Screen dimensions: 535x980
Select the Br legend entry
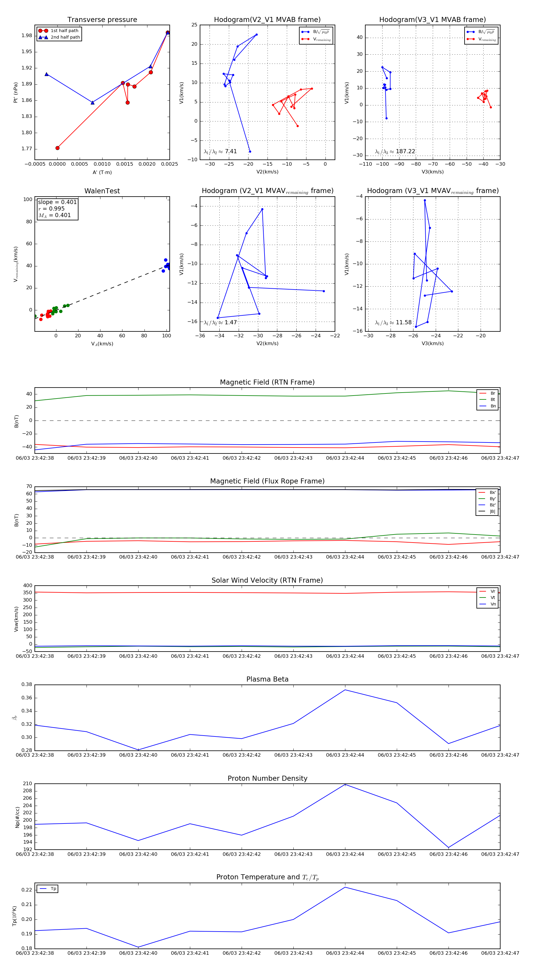[x=487, y=393]
